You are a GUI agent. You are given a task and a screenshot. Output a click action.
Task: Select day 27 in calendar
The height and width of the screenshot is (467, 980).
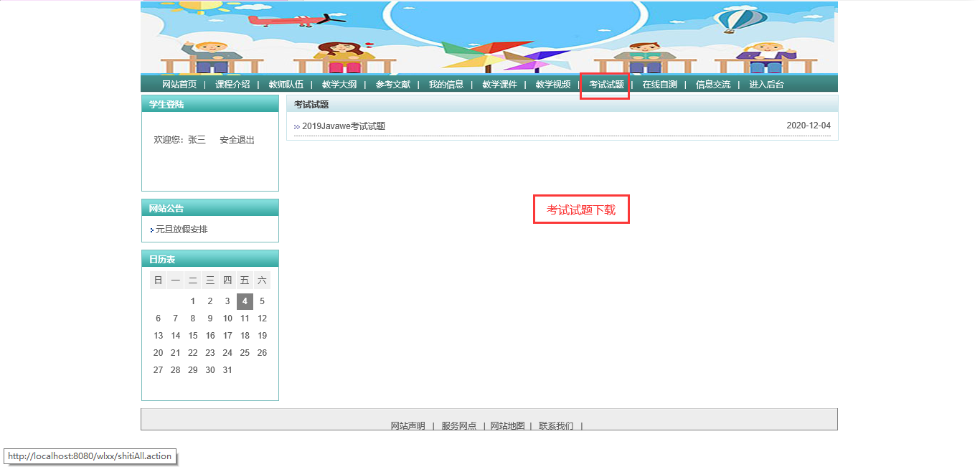[x=159, y=370]
